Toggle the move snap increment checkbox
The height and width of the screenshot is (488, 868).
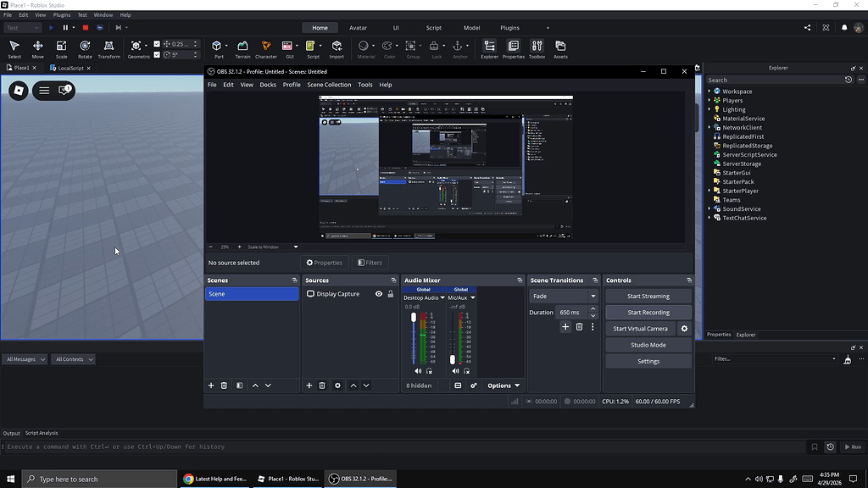point(157,44)
